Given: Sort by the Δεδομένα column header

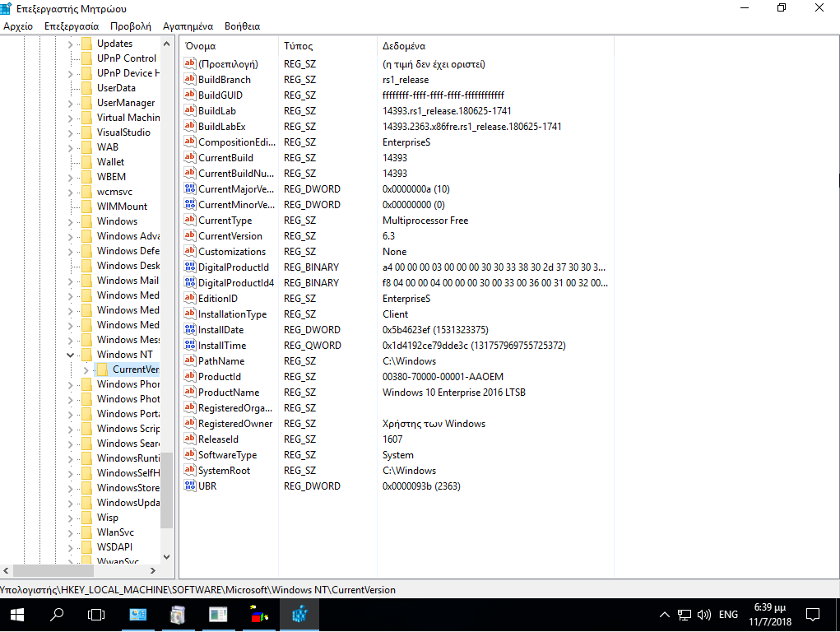Looking at the screenshot, I should coord(495,46).
